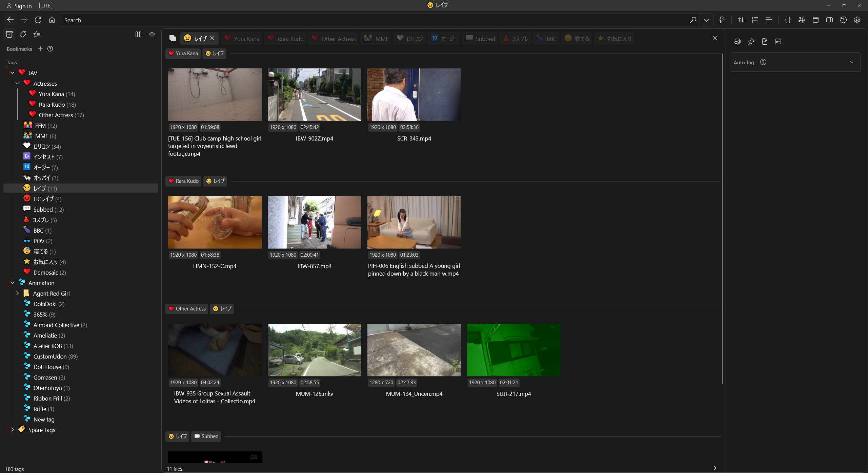Click the Other Actress group header chip

click(187, 309)
